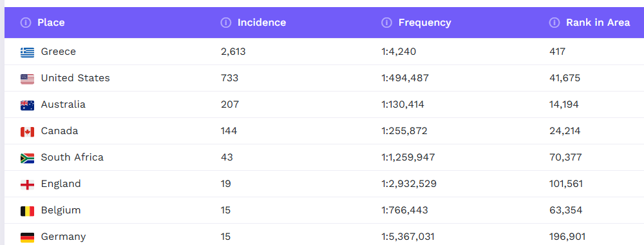Select the Germany row frequency value

(x=408, y=237)
